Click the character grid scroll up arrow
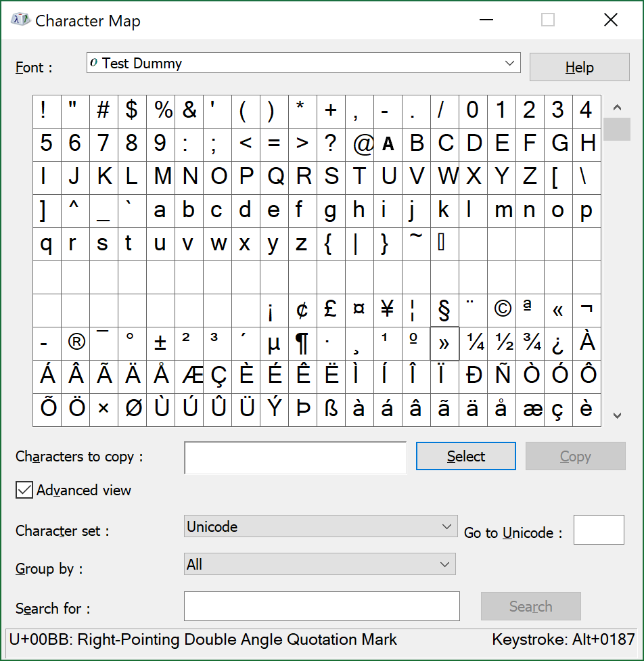The height and width of the screenshot is (661, 644). (x=617, y=107)
